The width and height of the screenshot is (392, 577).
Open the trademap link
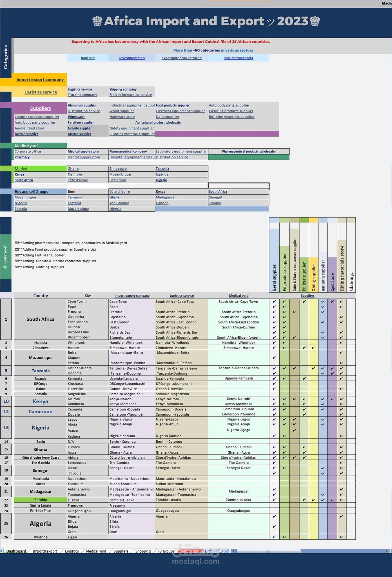[x=88, y=58]
